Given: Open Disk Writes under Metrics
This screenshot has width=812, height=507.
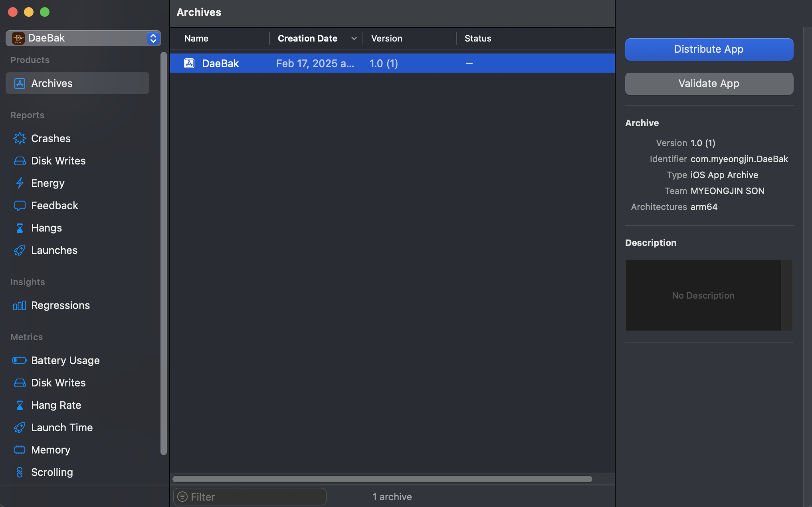Looking at the screenshot, I should pos(58,383).
